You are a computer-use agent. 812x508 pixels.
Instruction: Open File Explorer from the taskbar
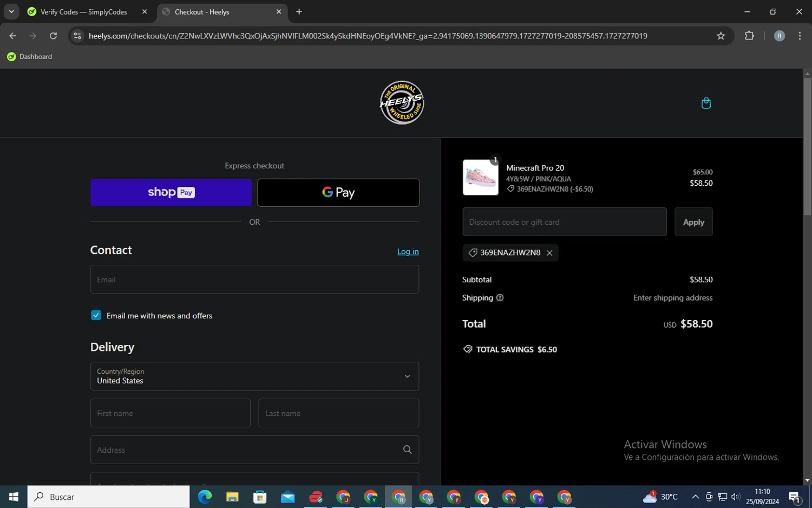tap(232, 497)
